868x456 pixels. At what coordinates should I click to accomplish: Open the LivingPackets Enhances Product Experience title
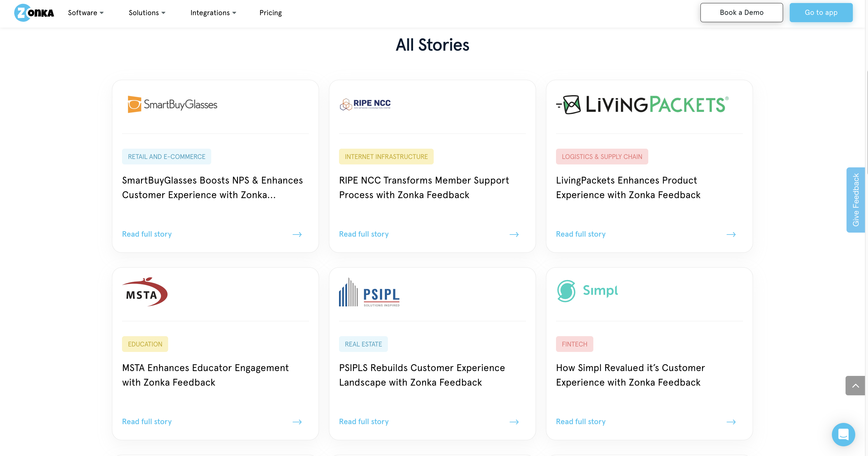[x=628, y=187]
